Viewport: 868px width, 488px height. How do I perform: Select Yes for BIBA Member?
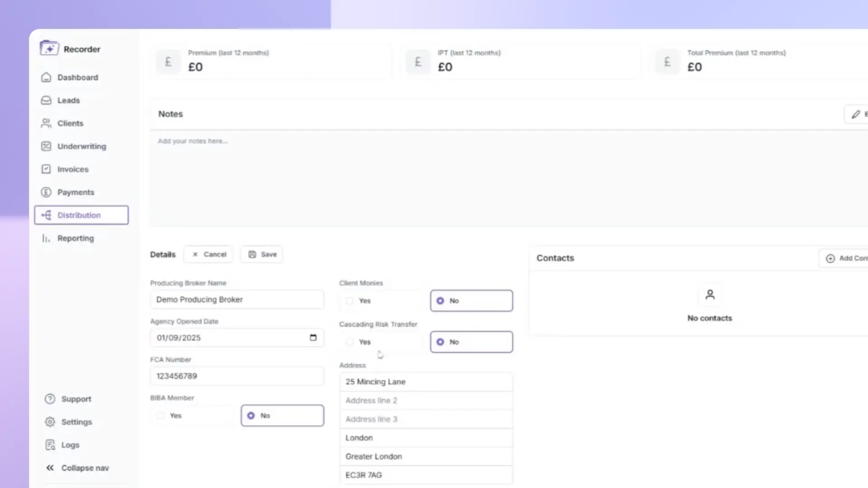click(x=161, y=416)
